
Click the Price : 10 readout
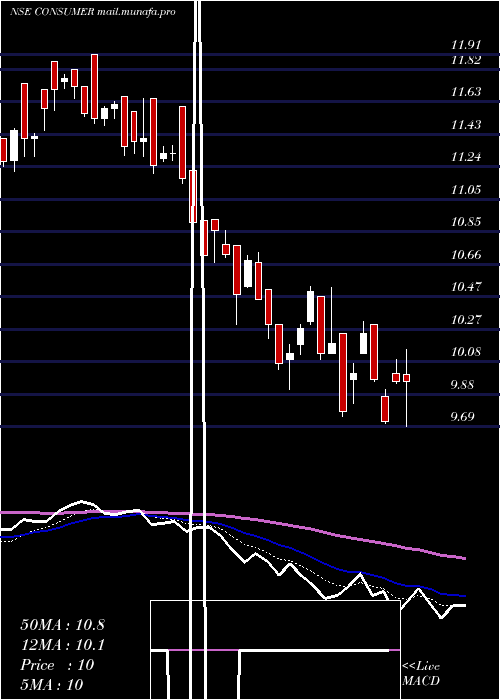tap(57, 665)
